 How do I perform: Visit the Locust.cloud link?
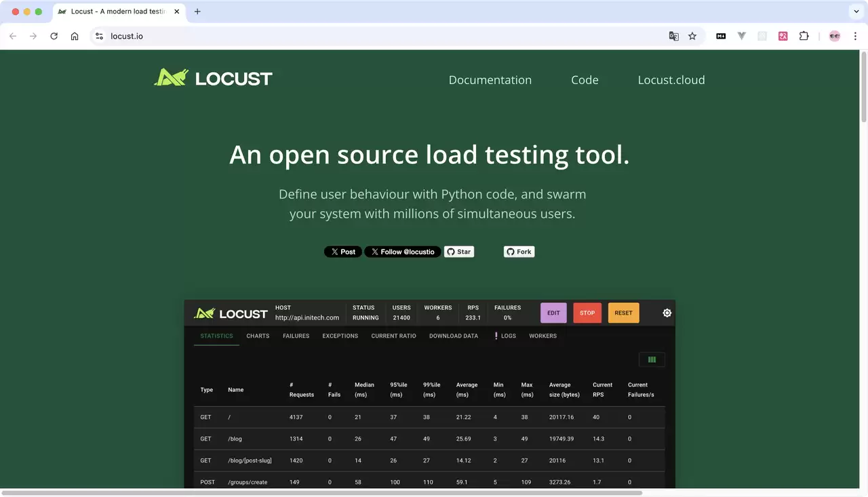click(x=671, y=80)
